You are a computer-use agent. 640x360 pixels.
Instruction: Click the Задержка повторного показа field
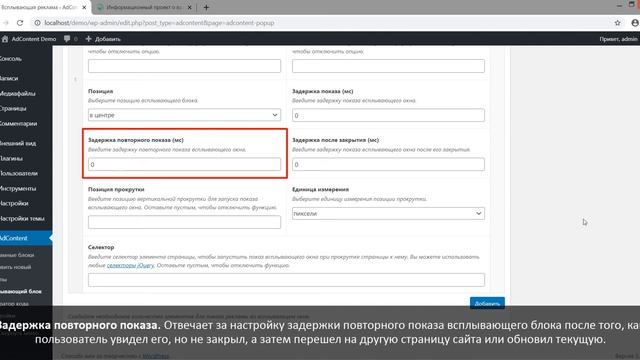click(x=184, y=164)
